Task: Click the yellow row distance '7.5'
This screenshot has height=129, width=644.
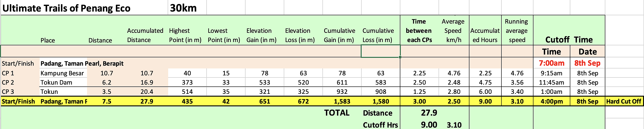Action: point(107,101)
